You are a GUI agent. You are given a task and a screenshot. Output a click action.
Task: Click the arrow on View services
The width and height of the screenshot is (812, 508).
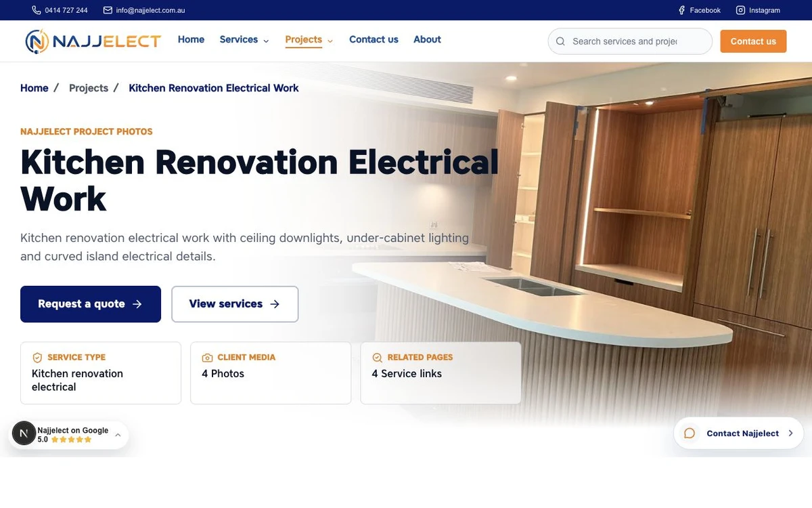(x=275, y=304)
